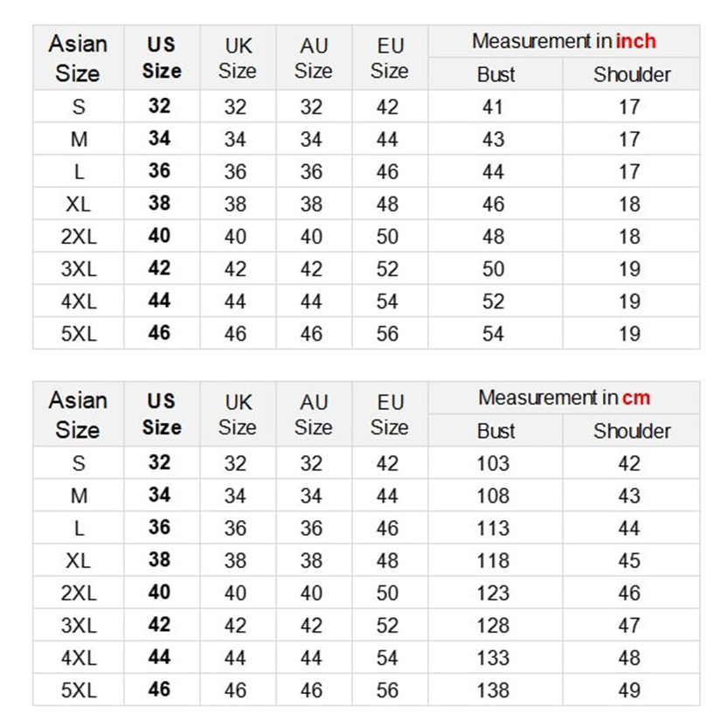Click EU size 56 in the inch table
The width and height of the screenshot is (728, 728).
point(387,333)
